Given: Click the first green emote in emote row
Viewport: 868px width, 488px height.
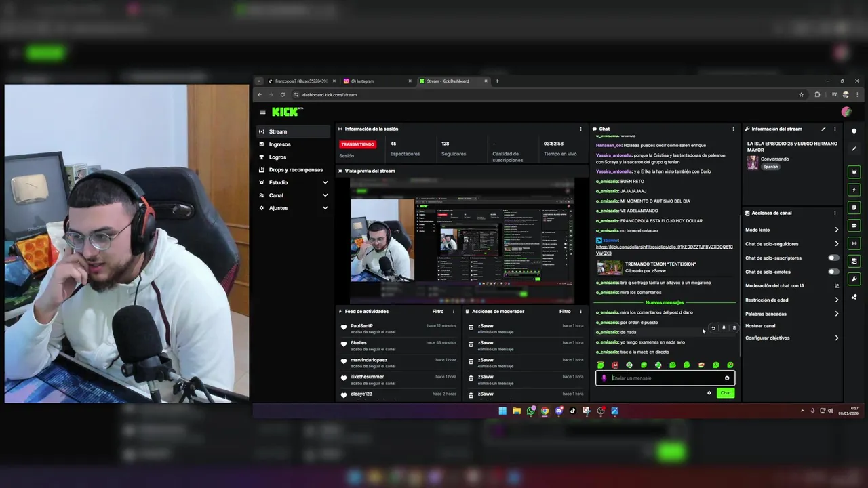Looking at the screenshot, I should click(x=600, y=365).
